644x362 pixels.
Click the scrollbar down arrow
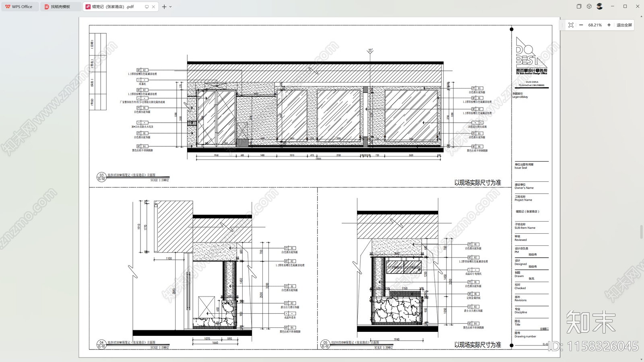642,359
